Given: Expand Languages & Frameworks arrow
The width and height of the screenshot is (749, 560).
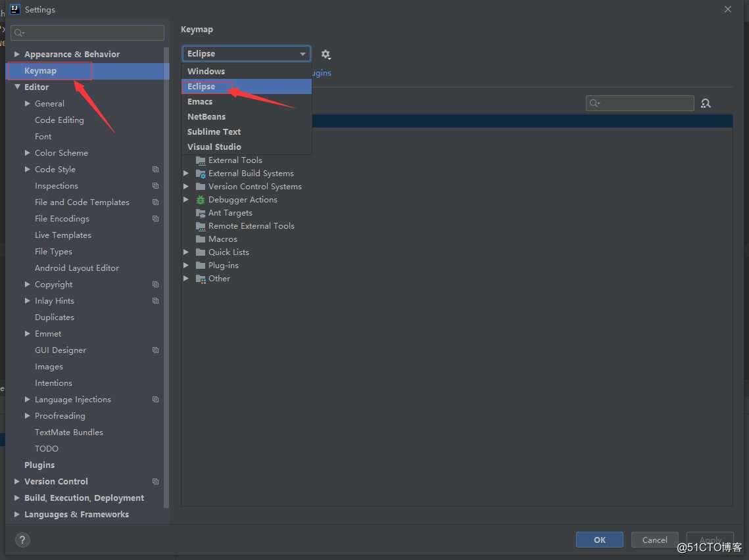Looking at the screenshot, I should coord(16,515).
